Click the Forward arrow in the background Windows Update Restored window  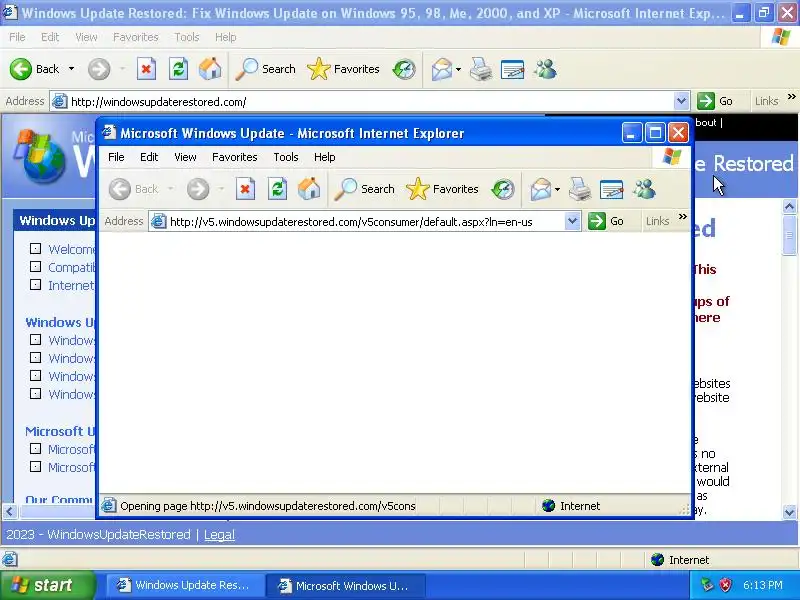[99, 69]
